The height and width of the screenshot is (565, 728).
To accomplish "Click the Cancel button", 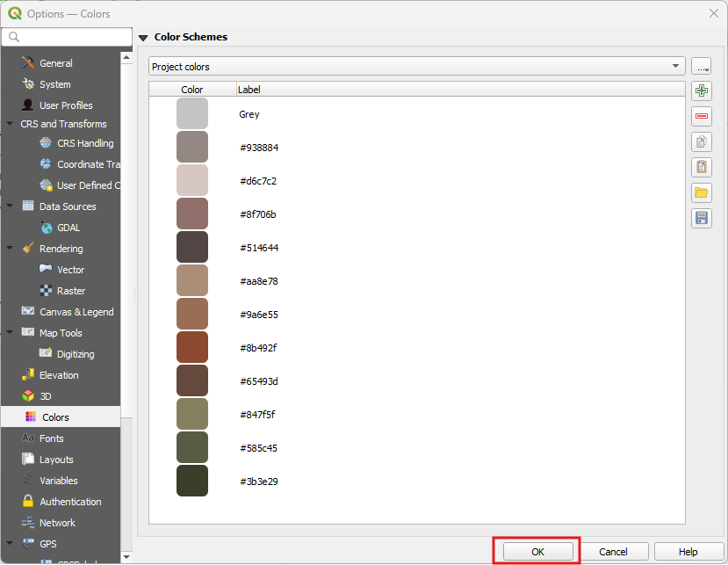I will click(613, 552).
